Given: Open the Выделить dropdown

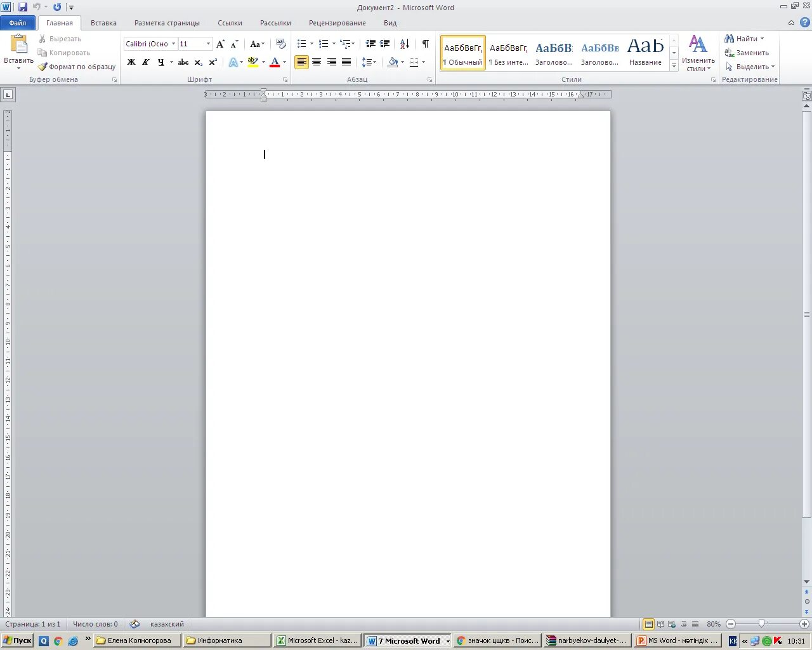Looking at the screenshot, I should click(750, 67).
